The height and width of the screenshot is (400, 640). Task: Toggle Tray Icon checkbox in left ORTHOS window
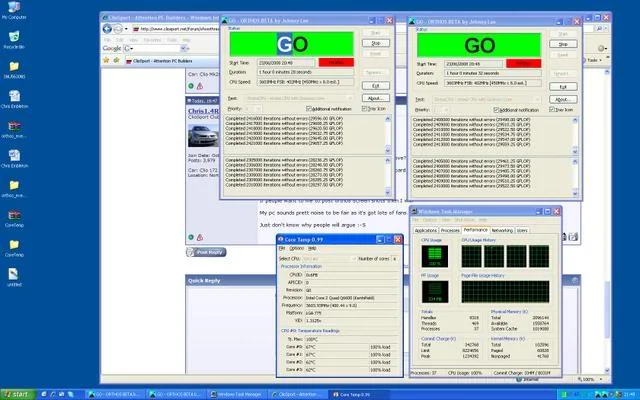click(364, 109)
